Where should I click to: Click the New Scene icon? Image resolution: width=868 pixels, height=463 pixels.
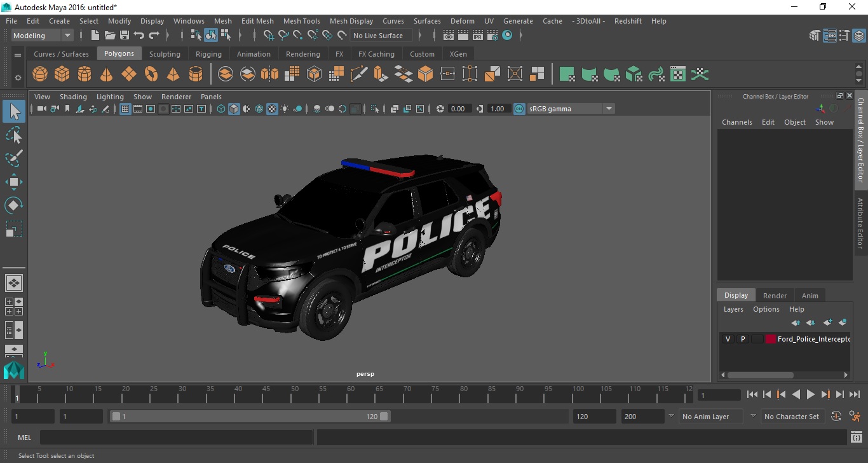(95, 36)
